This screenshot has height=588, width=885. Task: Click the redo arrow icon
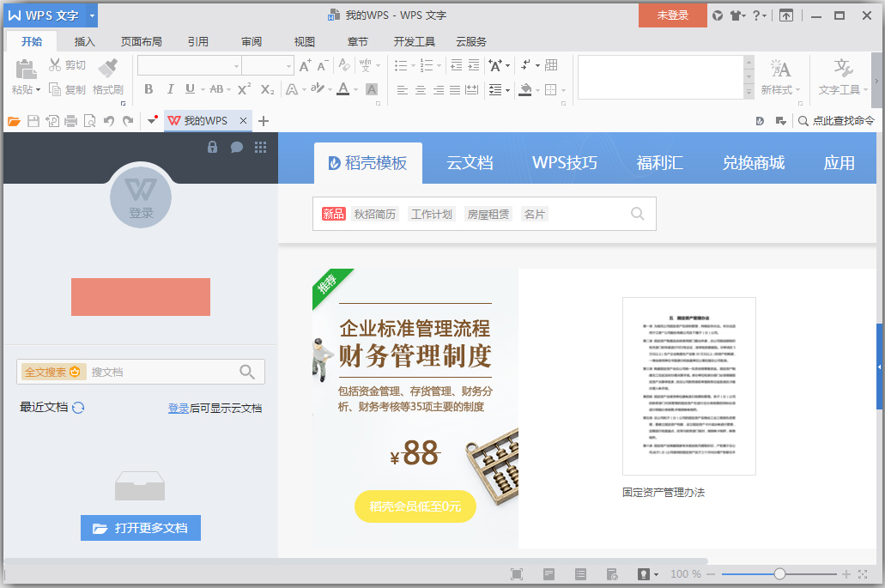click(128, 121)
